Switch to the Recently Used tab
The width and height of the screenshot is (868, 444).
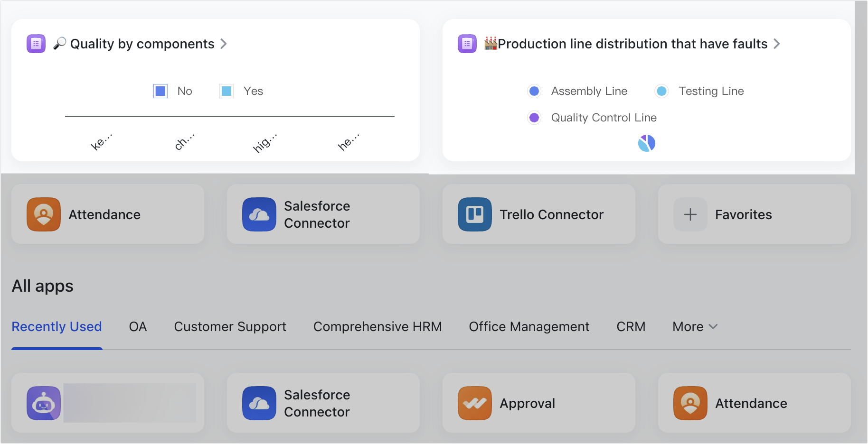click(x=57, y=326)
